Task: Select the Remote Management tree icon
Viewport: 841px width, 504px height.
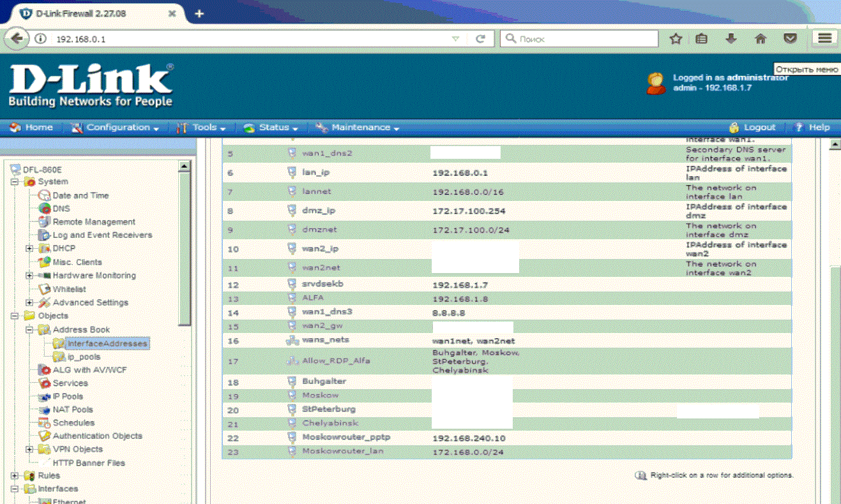Action: [45, 222]
